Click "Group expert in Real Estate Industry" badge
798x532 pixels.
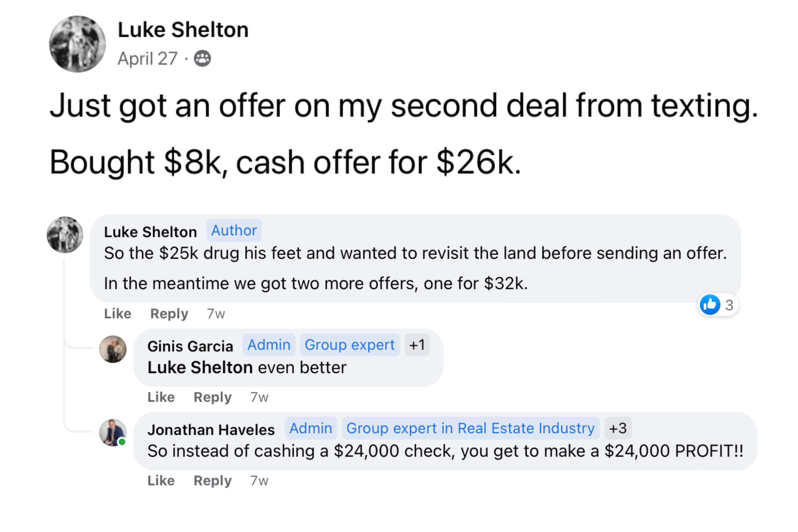click(x=470, y=428)
